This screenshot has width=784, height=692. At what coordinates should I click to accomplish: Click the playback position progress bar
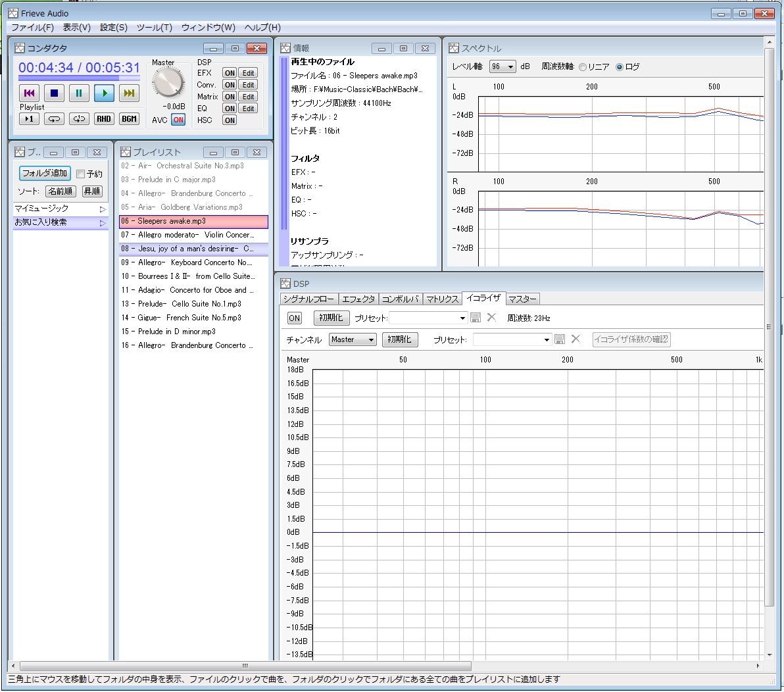click(79, 78)
